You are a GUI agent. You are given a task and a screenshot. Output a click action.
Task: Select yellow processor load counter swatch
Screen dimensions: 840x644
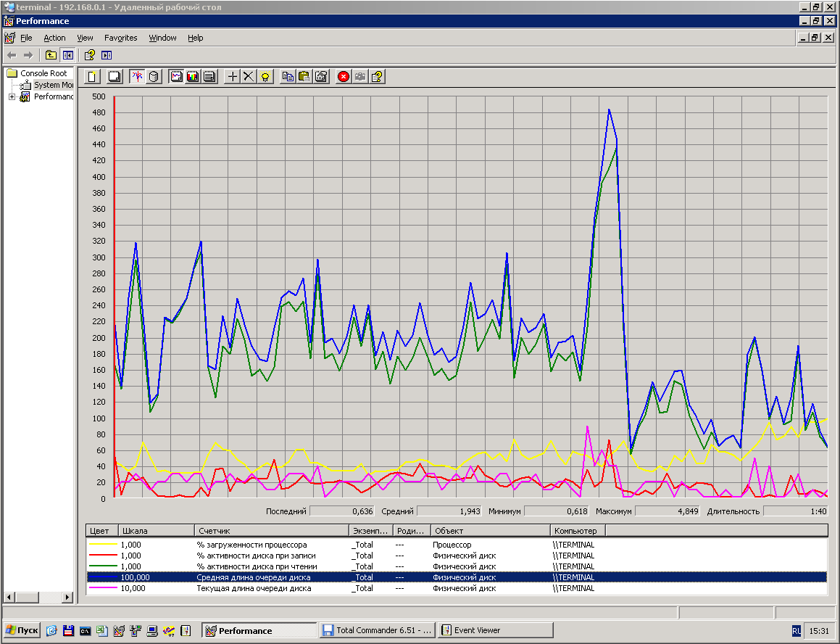click(x=101, y=545)
